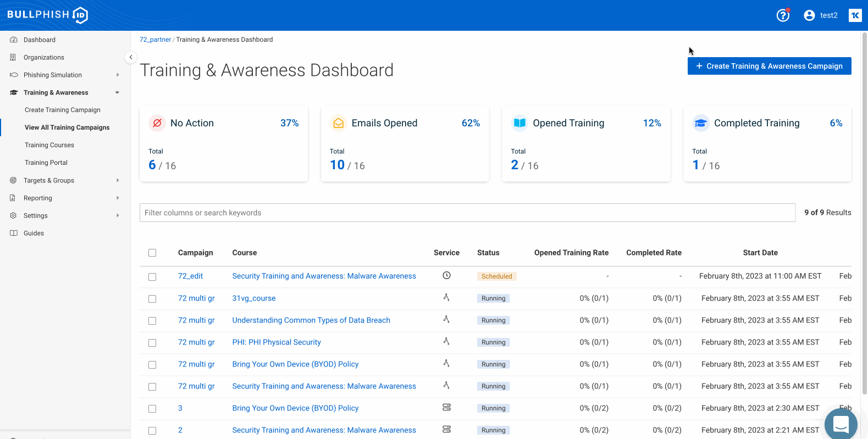Sort by the Campaign column header

coord(196,253)
